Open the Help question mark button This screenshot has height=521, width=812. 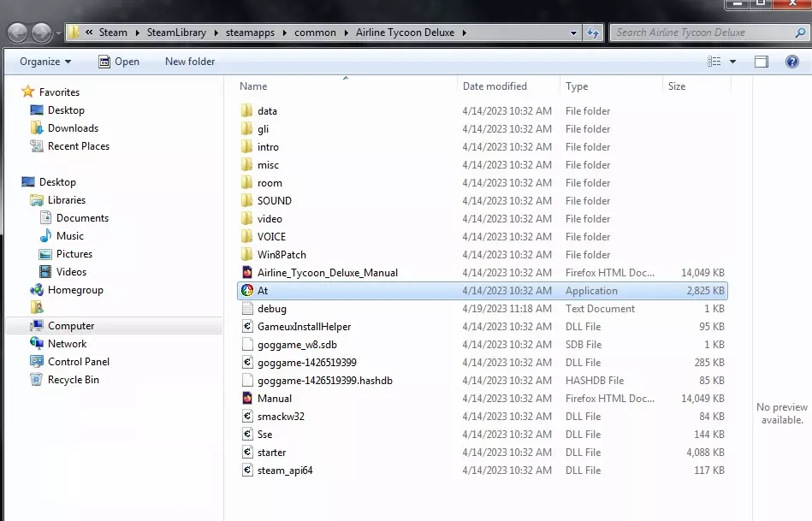point(791,62)
